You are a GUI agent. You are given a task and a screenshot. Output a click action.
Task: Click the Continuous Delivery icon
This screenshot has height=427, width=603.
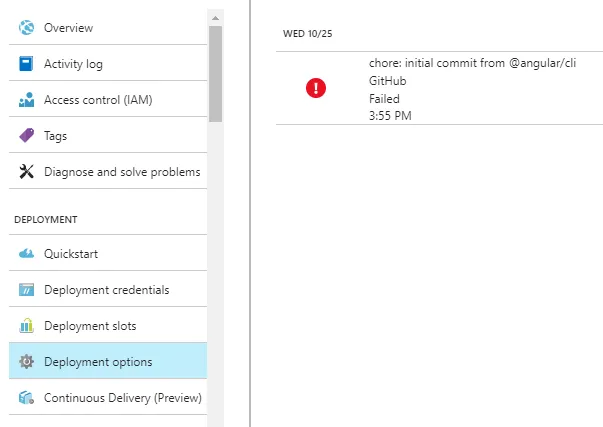point(26,398)
